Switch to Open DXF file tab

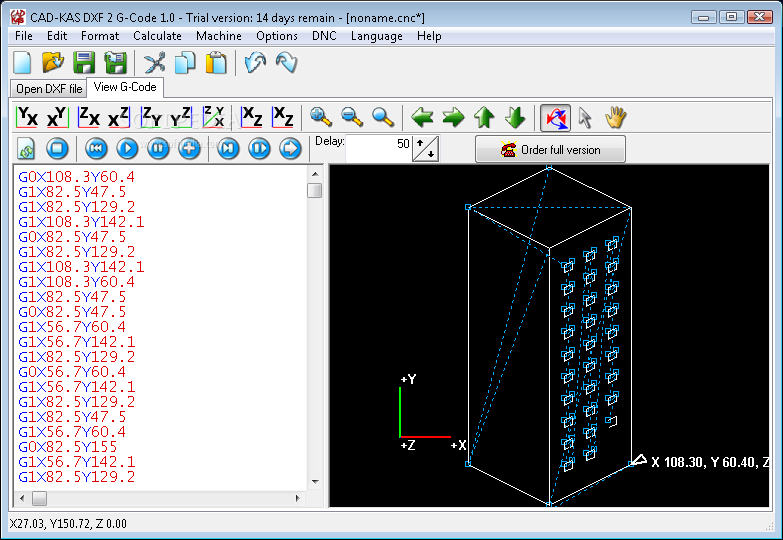pos(49,89)
